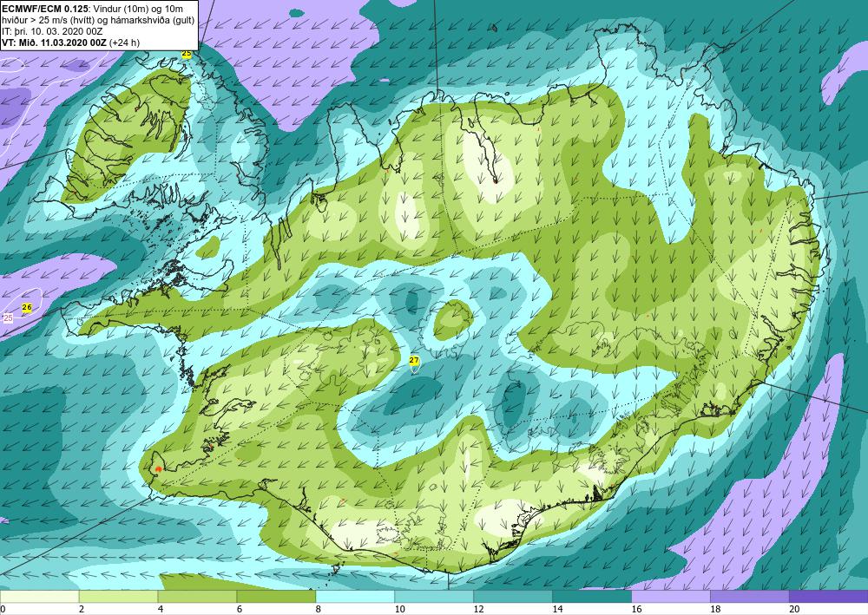Select the turquoise 10–12 legend swatch

tap(434, 596)
